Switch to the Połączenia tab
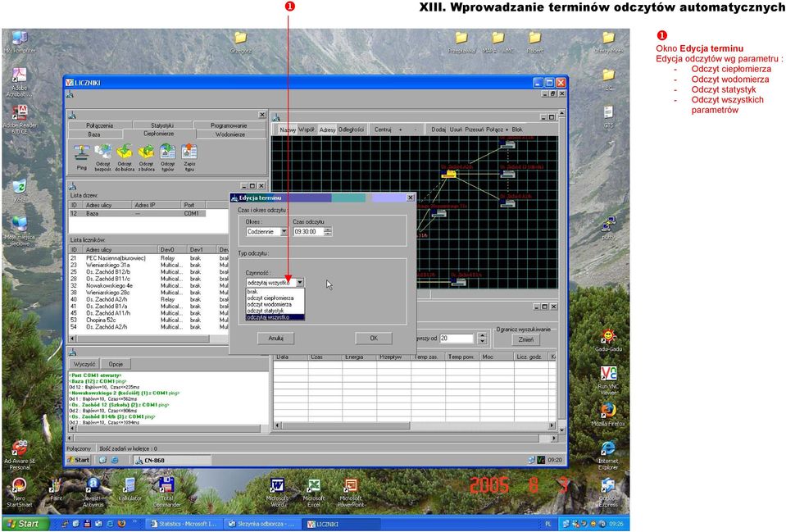This screenshot has width=786, height=532. (99, 125)
